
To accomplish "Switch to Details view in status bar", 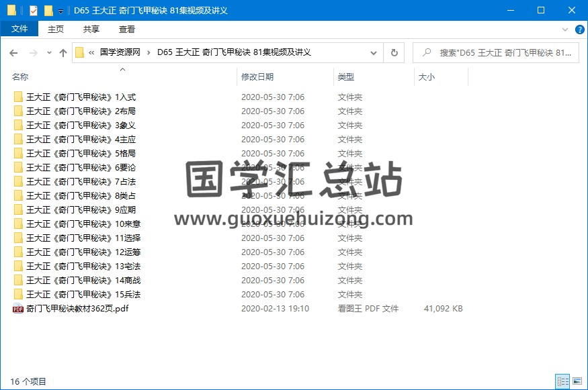I will 562,382.
